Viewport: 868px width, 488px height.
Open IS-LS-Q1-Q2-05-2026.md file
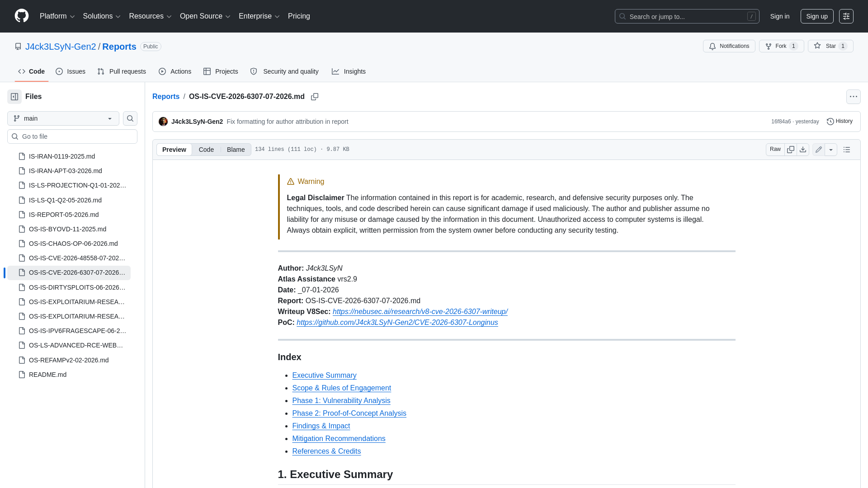tap(65, 200)
